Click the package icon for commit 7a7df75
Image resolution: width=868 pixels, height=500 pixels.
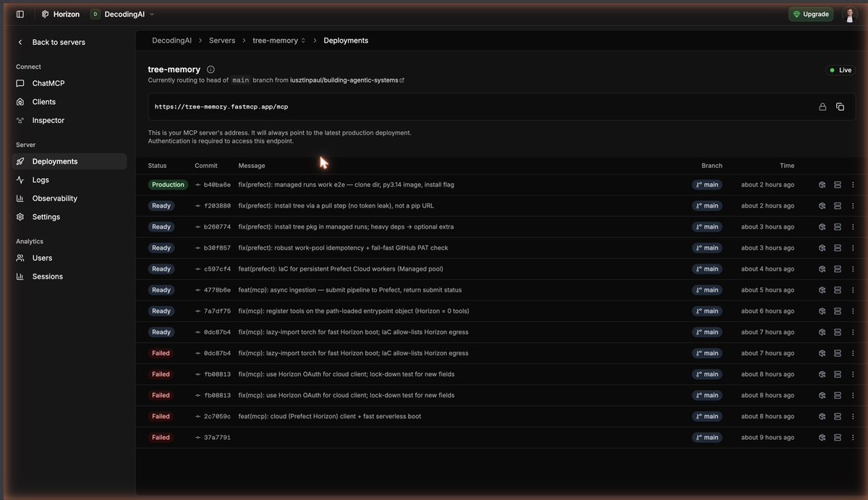click(822, 311)
